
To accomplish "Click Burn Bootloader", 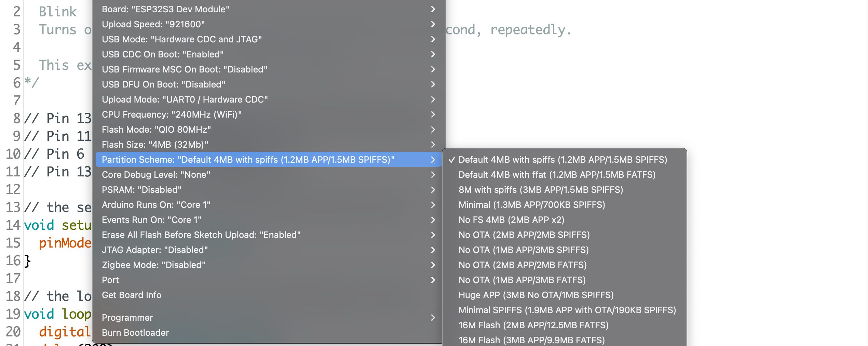I will [135, 333].
